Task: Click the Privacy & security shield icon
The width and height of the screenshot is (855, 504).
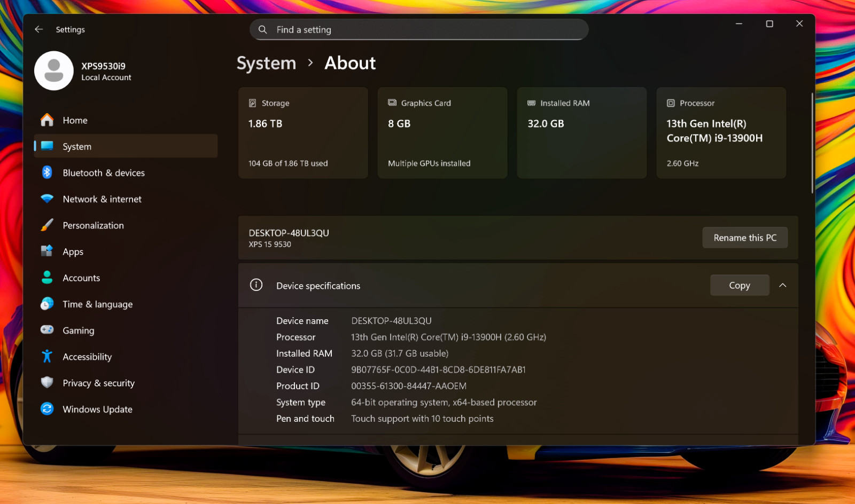Action: (x=47, y=383)
